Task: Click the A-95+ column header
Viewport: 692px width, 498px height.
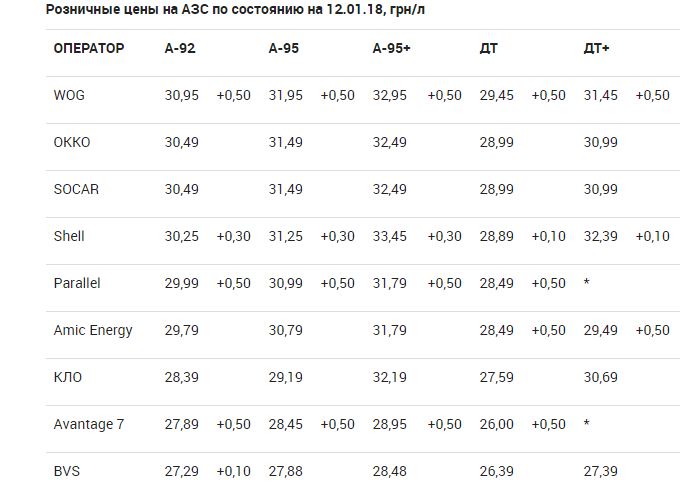Action: pyautogui.click(x=392, y=48)
